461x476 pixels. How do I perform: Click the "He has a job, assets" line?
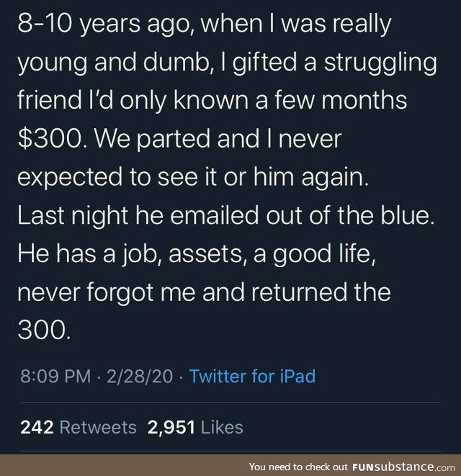pos(197,254)
